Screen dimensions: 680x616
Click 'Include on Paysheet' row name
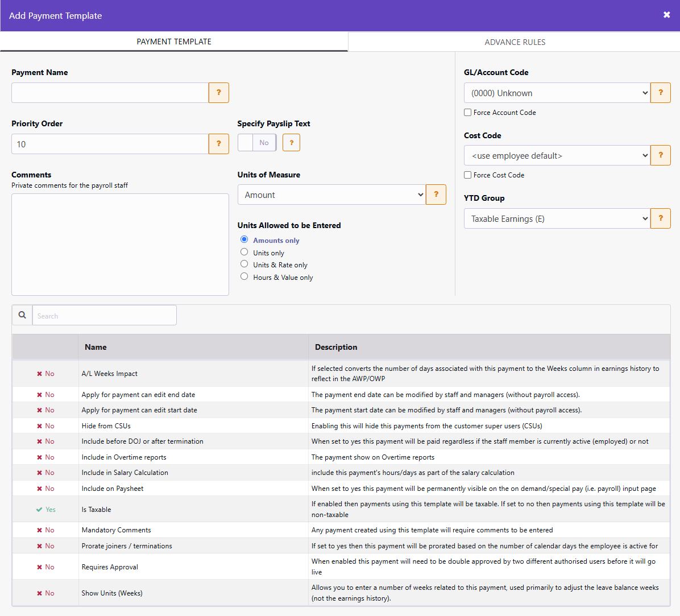pos(113,489)
